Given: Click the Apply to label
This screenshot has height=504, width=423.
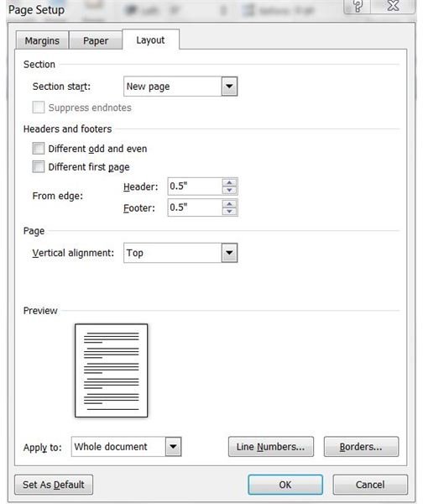Looking at the screenshot, I should click(x=43, y=448).
